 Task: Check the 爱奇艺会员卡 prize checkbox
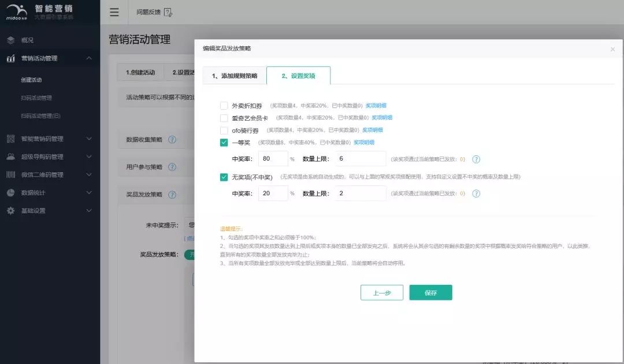(224, 118)
